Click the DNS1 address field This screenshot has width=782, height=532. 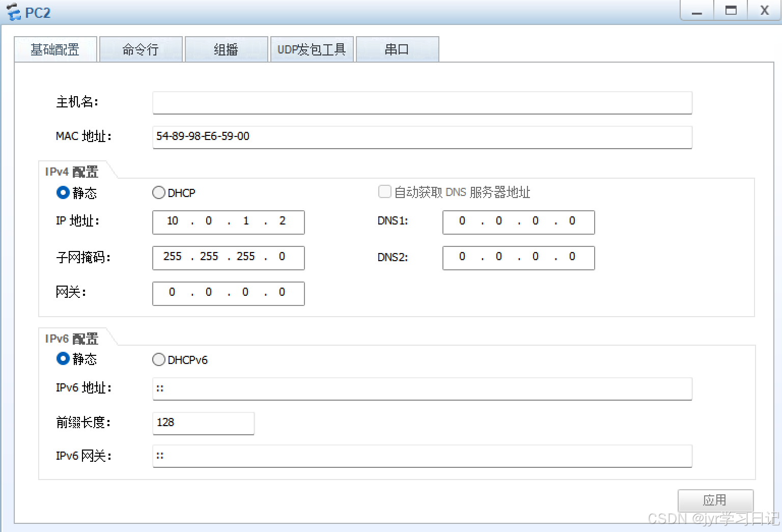(519, 222)
